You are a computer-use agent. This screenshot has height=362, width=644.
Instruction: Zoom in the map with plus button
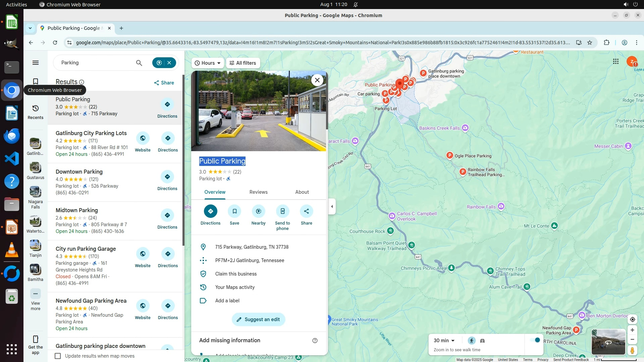632,330
